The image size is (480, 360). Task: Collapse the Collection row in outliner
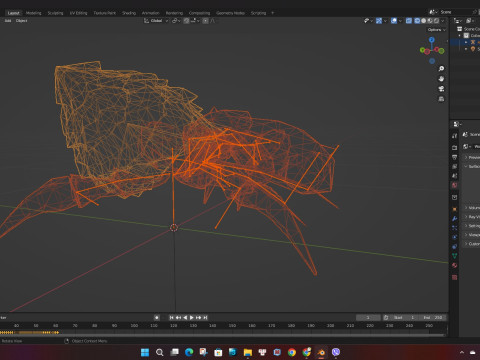[460, 36]
